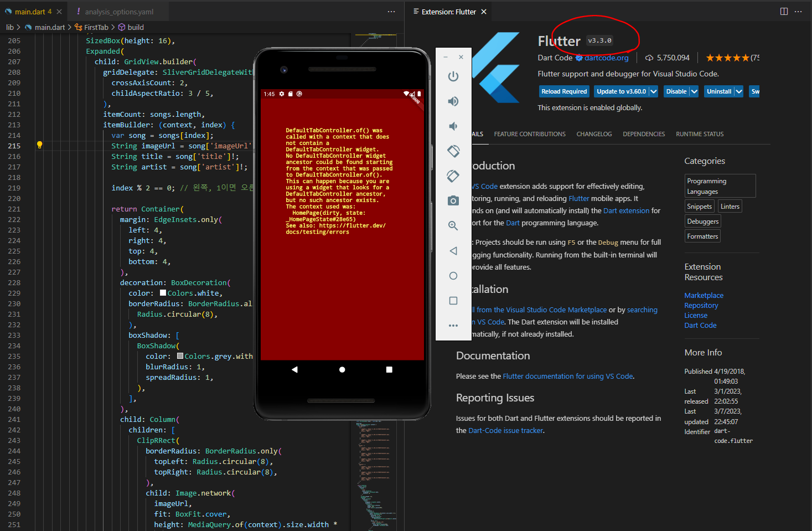Image resolution: width=812 pixels, height=531 pixels.
Task: Open the Dart Code link under Extension Resources
Action: point(700,326)
